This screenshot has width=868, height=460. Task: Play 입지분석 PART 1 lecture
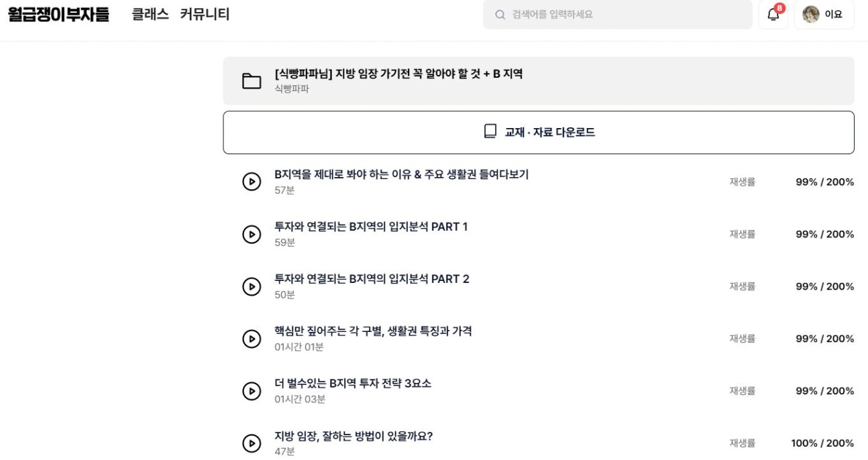(x=252, y=233)
